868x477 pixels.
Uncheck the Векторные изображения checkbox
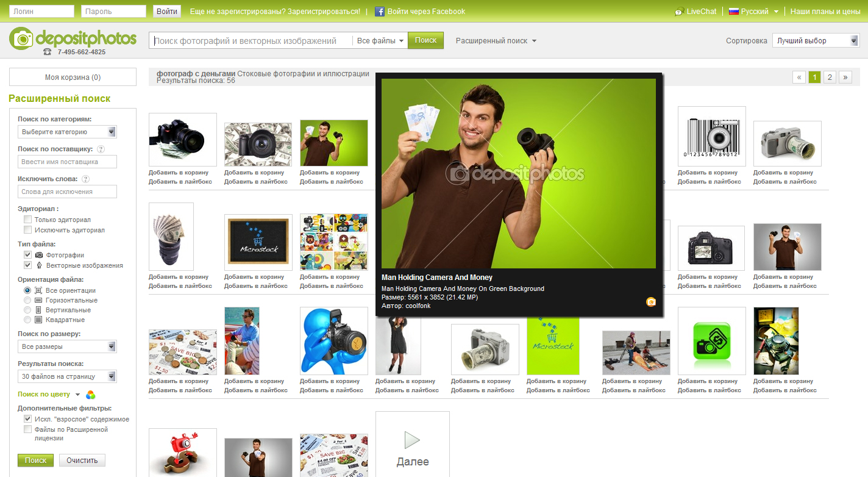coord(27,265)
